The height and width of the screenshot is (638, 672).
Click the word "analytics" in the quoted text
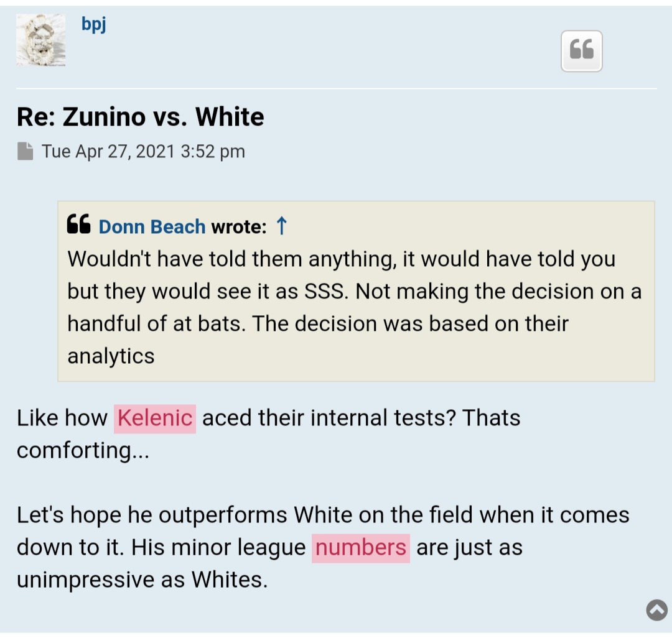(111, 356)
